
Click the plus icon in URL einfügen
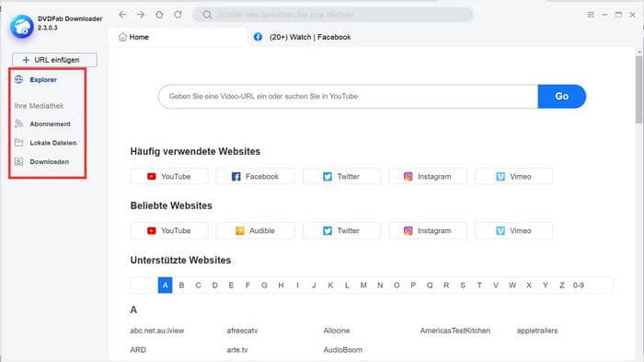(x=26, y=60)
